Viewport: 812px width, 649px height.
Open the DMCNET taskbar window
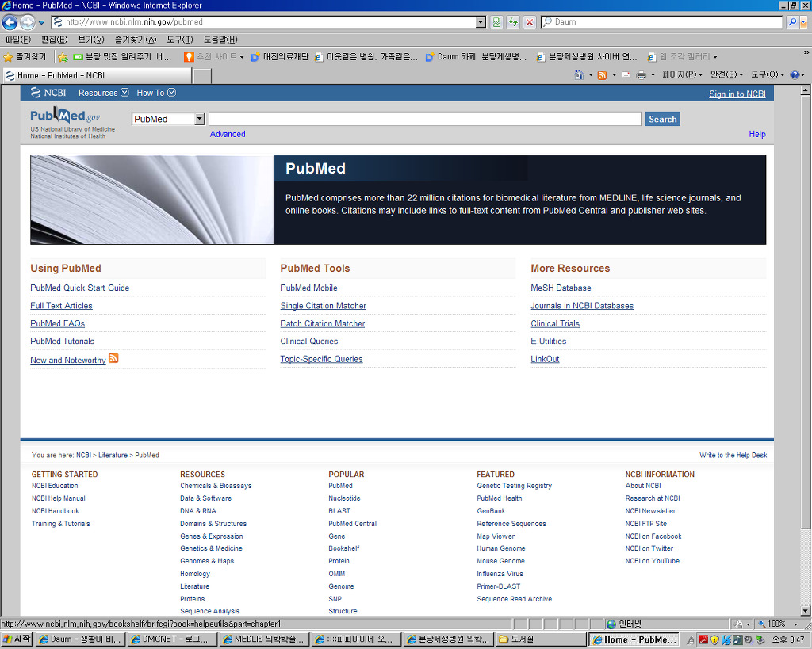(172, 639)
